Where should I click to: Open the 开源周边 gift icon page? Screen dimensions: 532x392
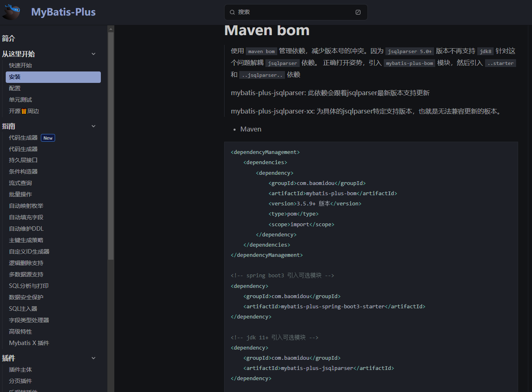[24, 111]
